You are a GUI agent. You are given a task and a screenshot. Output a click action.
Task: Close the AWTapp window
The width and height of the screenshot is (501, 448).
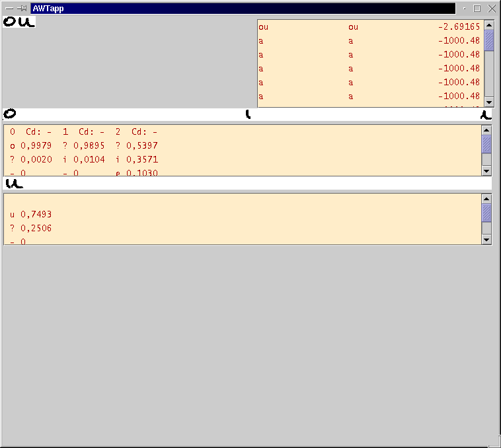pos(492,9)
